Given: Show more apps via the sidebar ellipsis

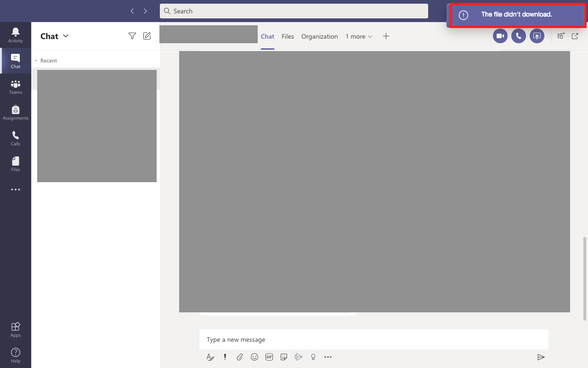Looking at the screenshot, I should (x=16, y=190).
